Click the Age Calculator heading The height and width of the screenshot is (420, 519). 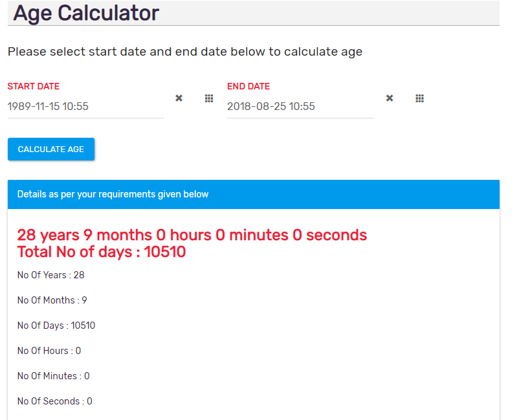86,13
